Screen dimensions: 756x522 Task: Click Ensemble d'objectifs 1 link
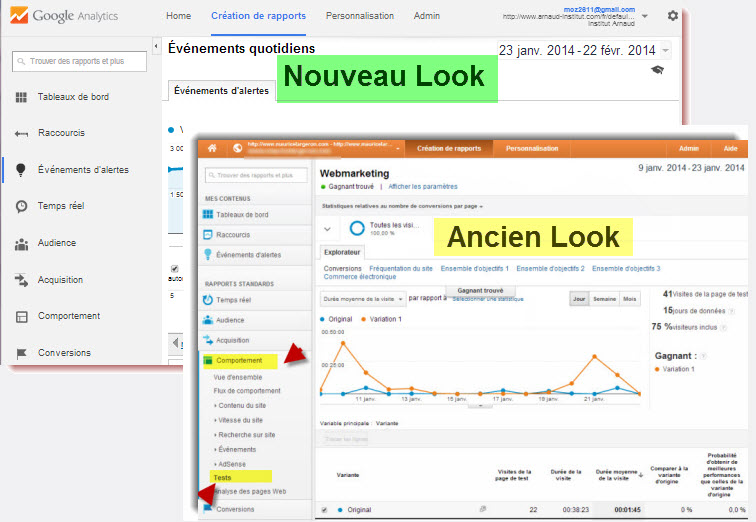click(x=474, y=268)
